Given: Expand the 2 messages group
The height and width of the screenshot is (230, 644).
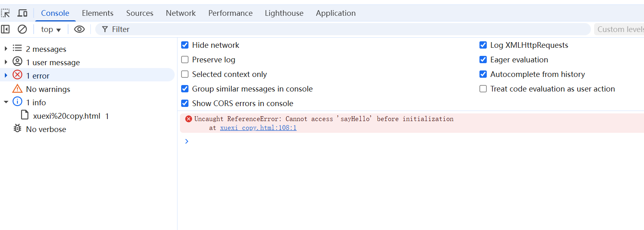Looking at the screenshot, I should pyautogui.click(x=6, y=49).
